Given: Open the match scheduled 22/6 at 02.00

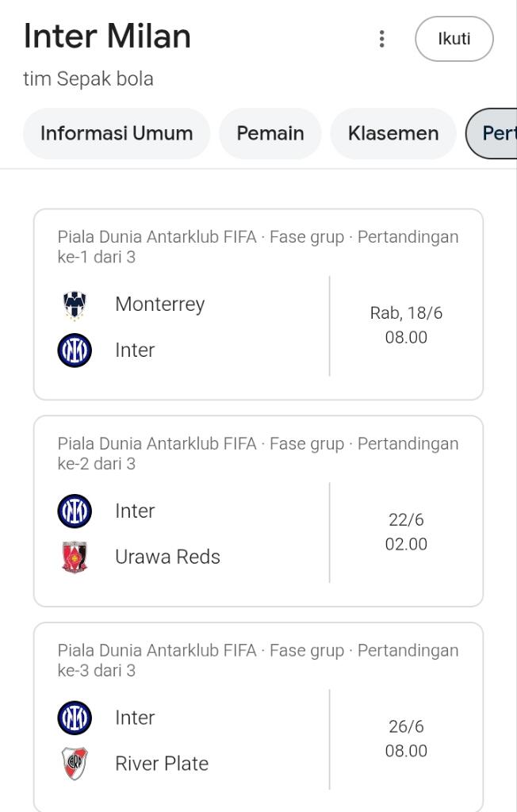Looking at the screenshot, I should click(x=406, y=532).
